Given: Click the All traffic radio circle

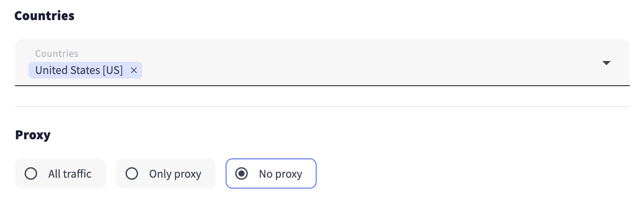Looking at the screenshot, I should point(31,173).
